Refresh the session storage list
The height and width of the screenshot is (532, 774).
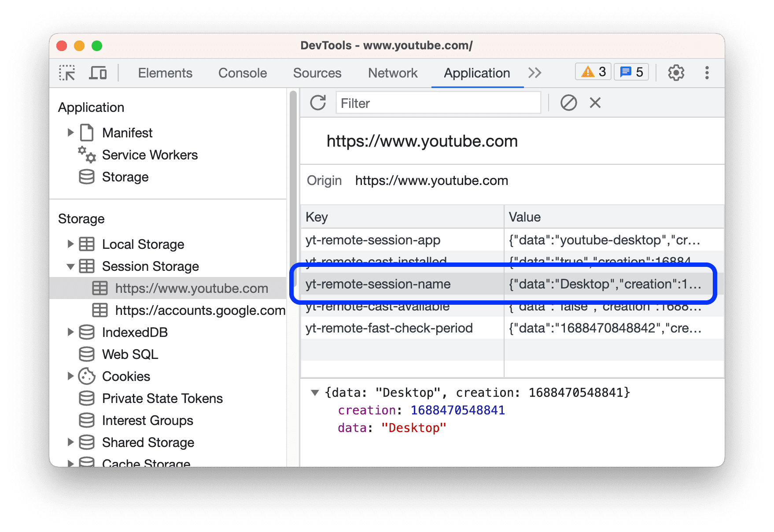(317, 103)
